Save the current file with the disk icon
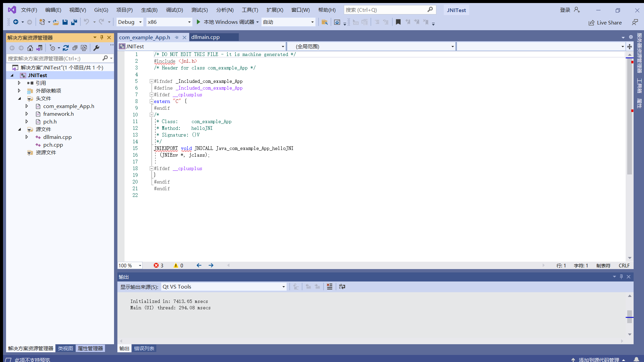Image resolution: width=644 pixels, height=362 pixels. (65, 22)
